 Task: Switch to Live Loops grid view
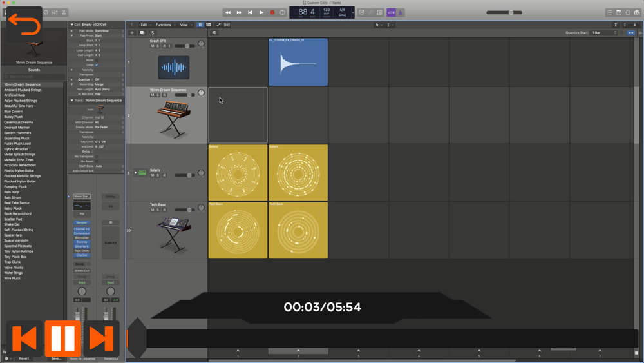(x=200, y=25)
